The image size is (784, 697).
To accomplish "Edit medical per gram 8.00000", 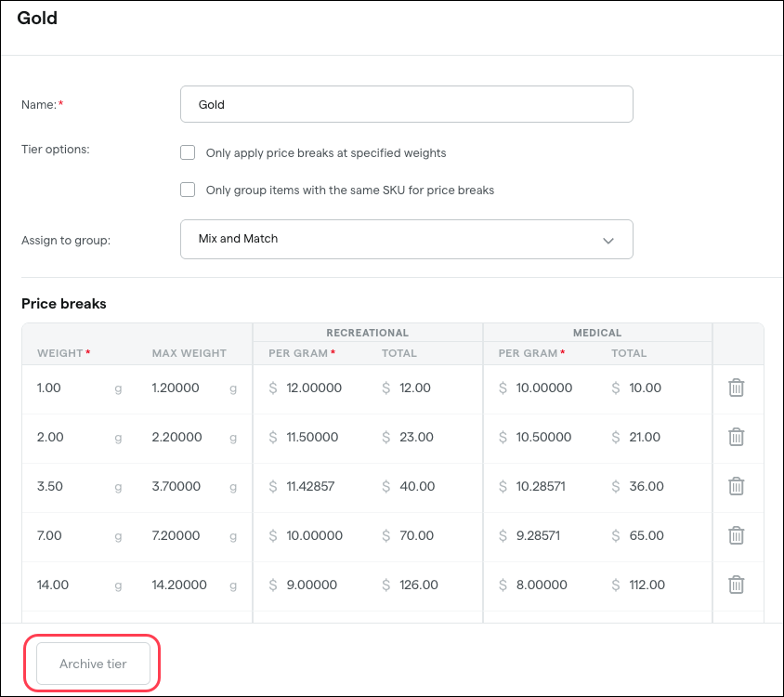I will coord(542,585).
